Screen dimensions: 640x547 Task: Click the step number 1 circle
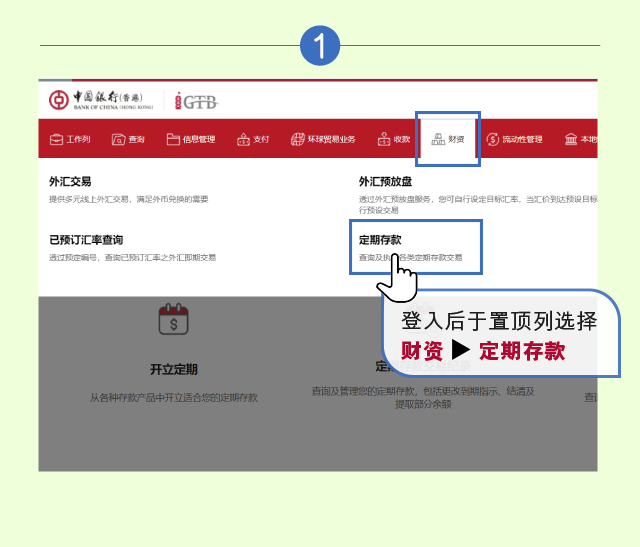pos(320,46)
